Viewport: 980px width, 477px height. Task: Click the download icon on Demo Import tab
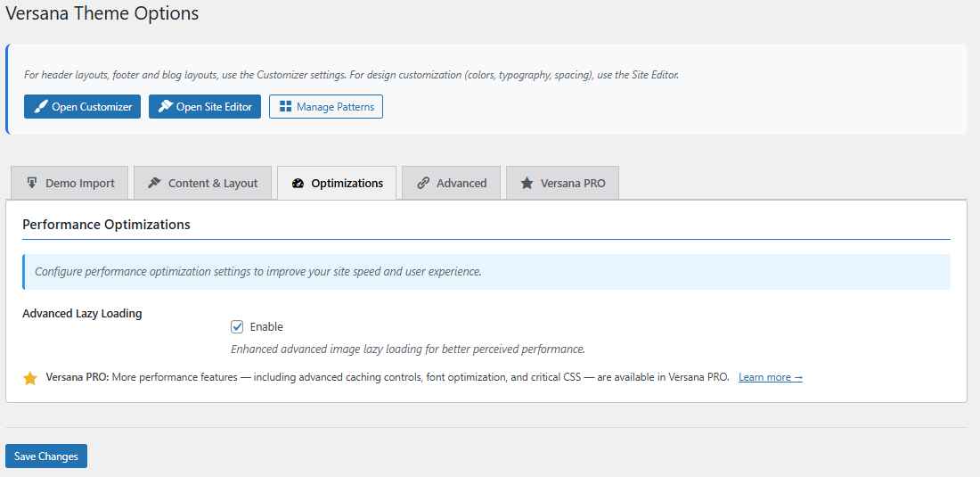point(32,183)
